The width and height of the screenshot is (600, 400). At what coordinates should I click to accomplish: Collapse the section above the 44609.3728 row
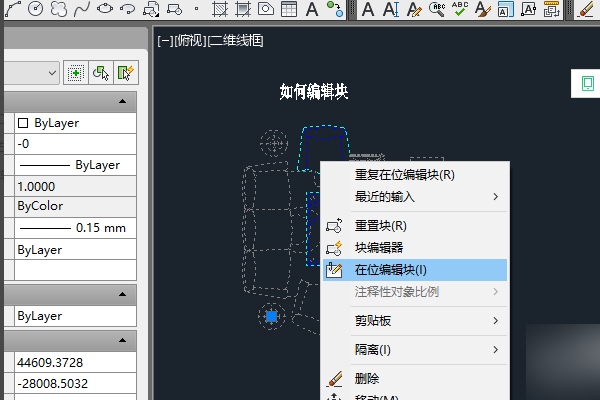[x=122, y=340]
